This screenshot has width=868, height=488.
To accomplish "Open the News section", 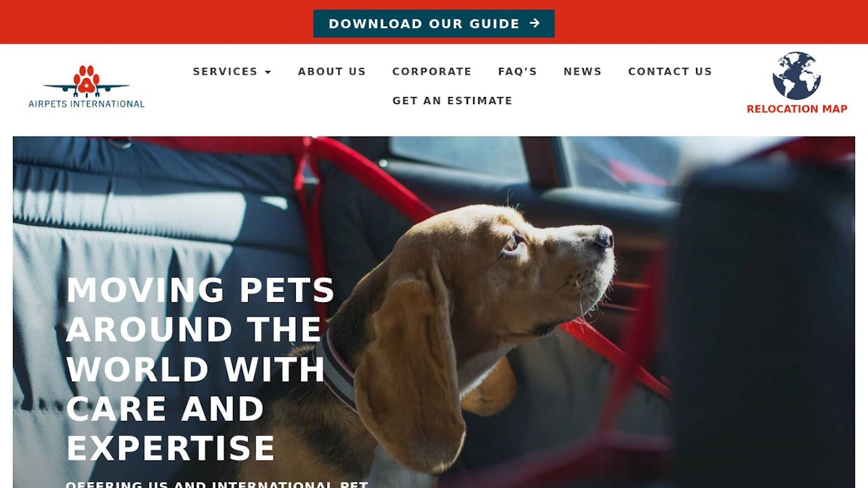I will click(582, 72).
